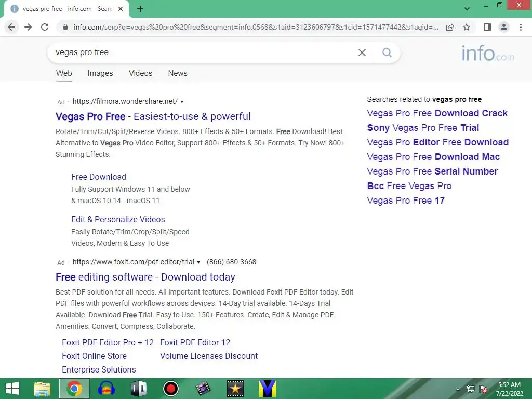Expand the foxit.com ad dropdown arrow
The width and height of the screenshot is (532, 399).
[198, 262]
